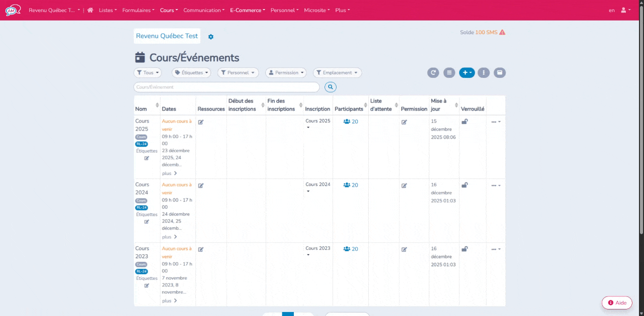Click the magnifier search button

click(x=331, y=87)
